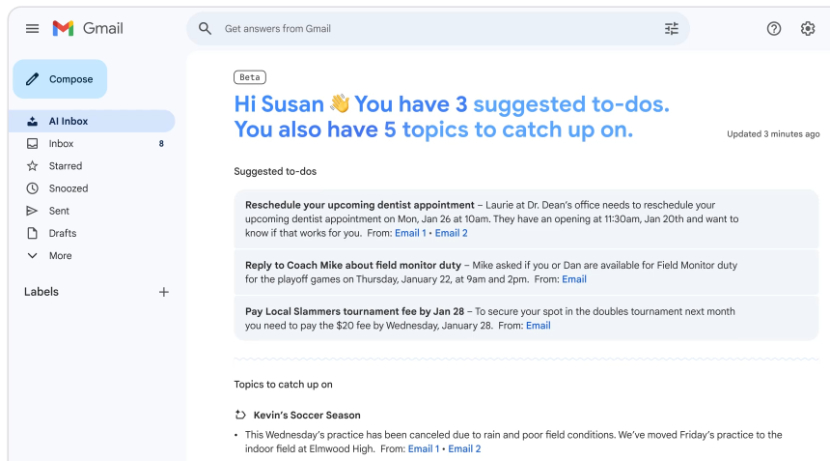The image size is (830, 461).
Task: Open the Help question mark icon
Action: click(773, 29)
